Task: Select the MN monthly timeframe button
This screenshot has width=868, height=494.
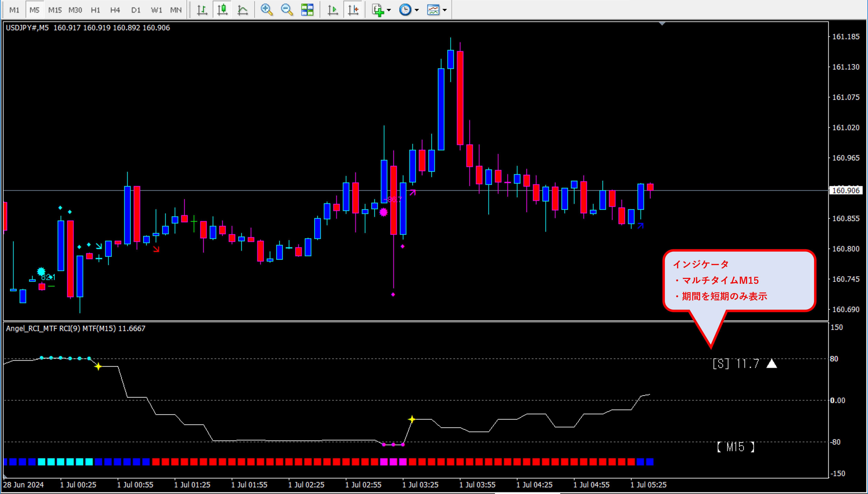Action: coord(176,10)
